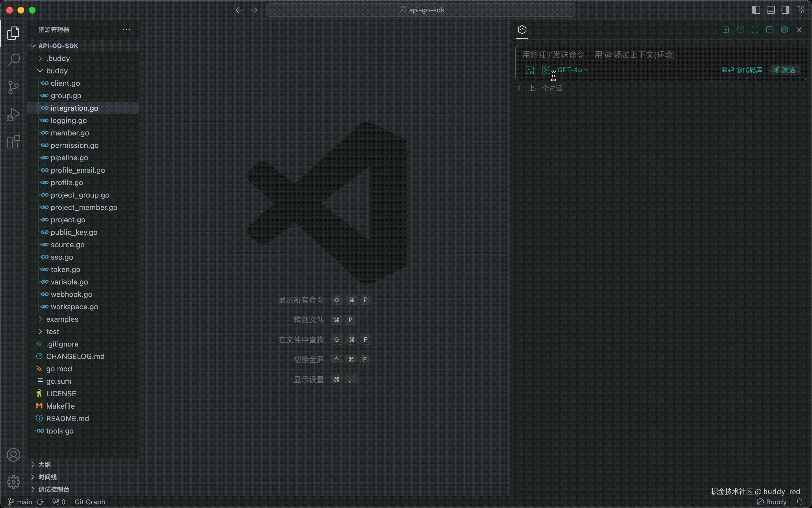Toggle bottom panel layout icon
Viewport: 812px width, 508px height.
(x=771, y=10)
